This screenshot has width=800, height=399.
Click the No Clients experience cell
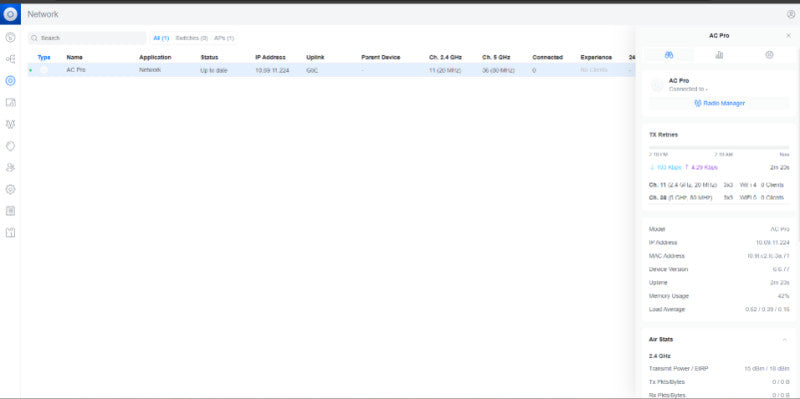point(594,70)
